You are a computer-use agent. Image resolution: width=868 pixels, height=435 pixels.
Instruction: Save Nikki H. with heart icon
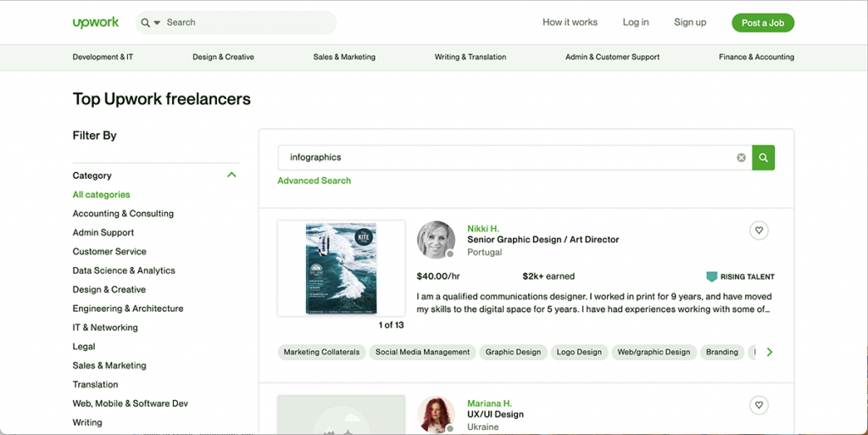(x=759, y=231)
